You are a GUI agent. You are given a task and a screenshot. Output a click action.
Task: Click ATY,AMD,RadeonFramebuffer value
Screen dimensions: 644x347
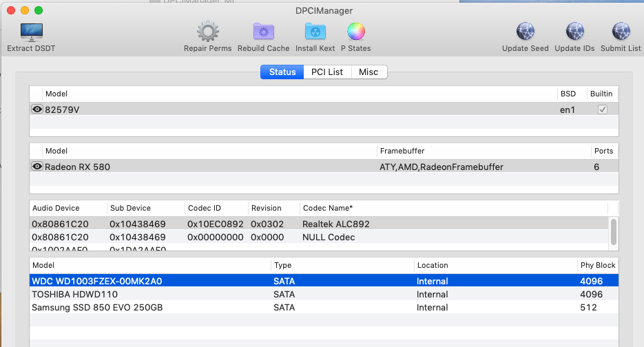coord(441,167)
